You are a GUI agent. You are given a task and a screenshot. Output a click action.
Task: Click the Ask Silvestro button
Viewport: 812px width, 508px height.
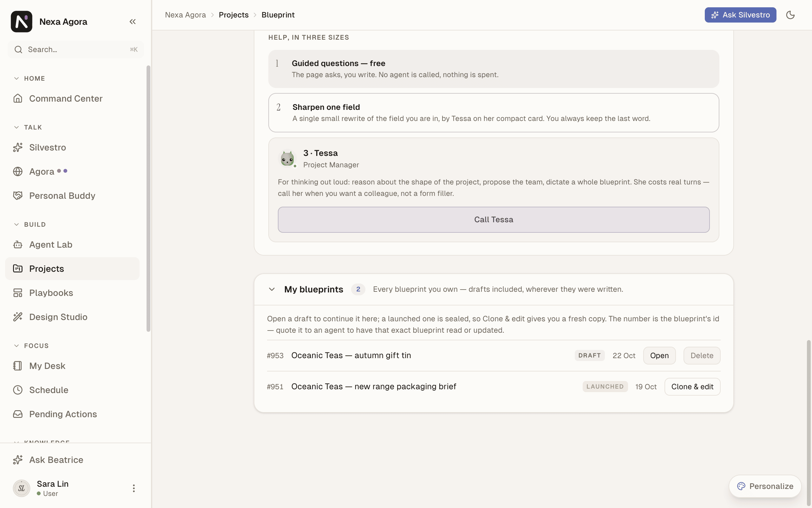740,15
